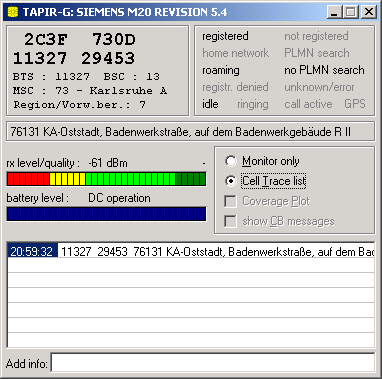The height and width of the screenshot is (379, 382).
Task: Select the Cell Trace list radio button
Action: tap(231, 181)
